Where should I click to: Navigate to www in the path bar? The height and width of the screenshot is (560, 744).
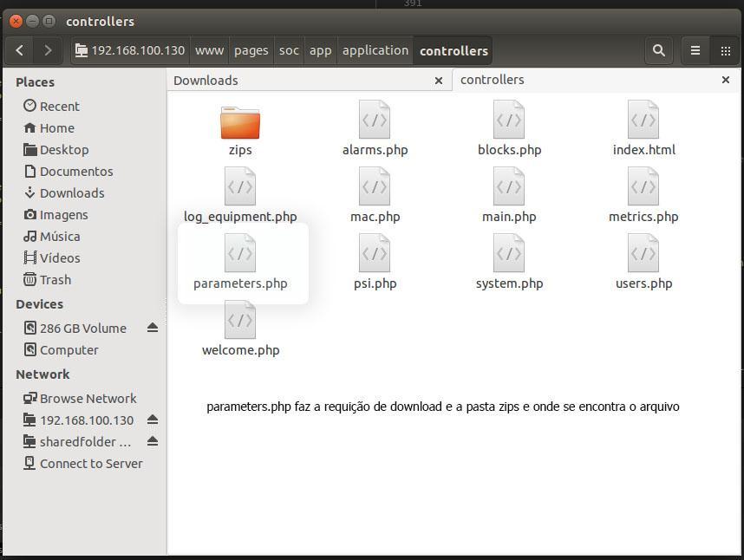pyautogui.click(x=209, y=50)
